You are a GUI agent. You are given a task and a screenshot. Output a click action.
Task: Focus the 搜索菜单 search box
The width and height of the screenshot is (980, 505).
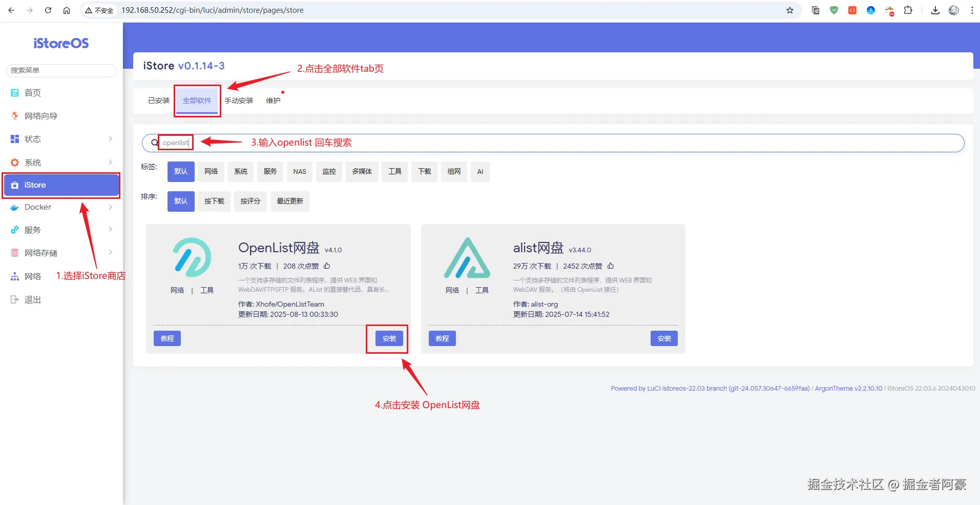pos(61,70)
